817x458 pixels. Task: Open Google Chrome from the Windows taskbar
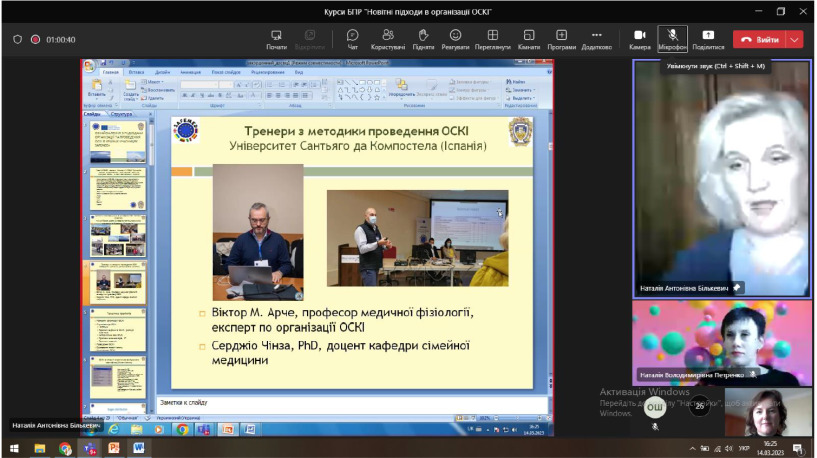[65, 448]
